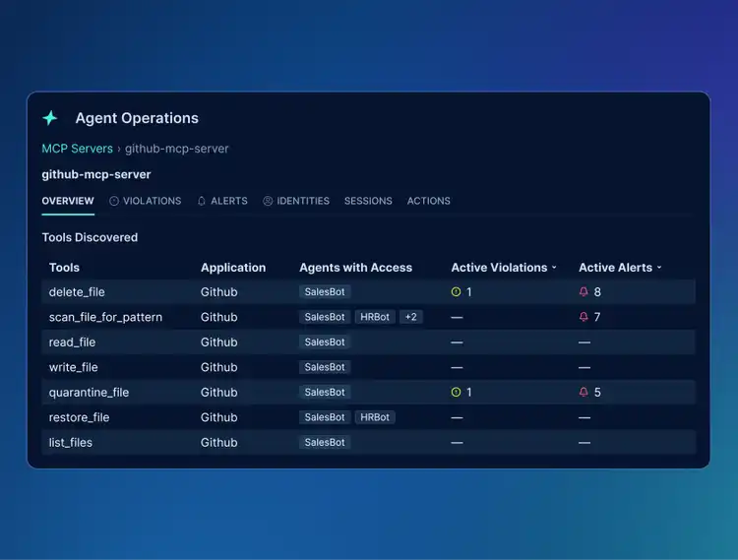Click github-mcp-server breadcrumb item
Image resolution: width=738 pixels, height=560 pixels.
[176, 149]
